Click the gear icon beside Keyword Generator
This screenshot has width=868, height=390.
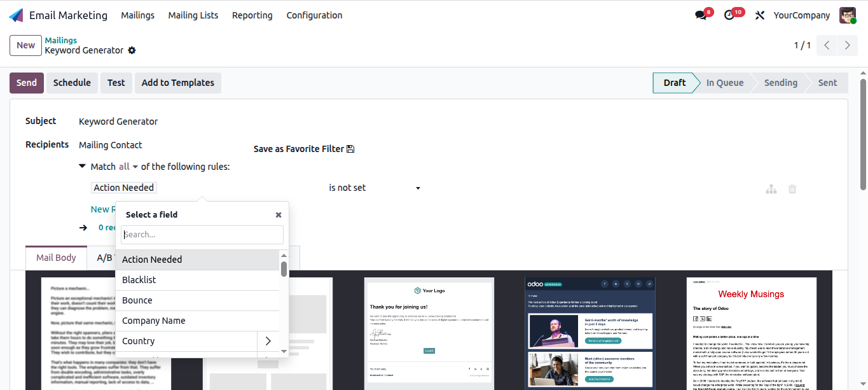tap(132, 50)
